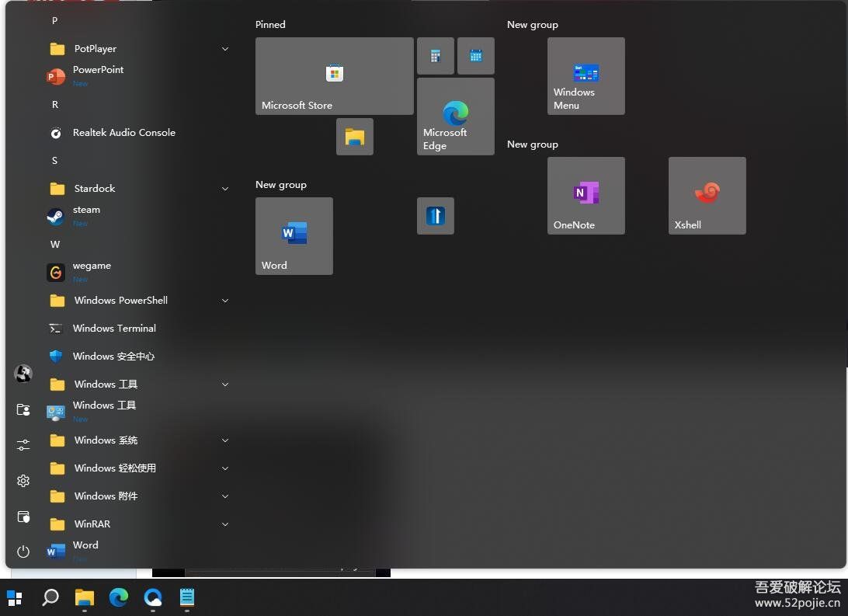Expand the Windows 工具 folder chevron

click(225, 384)
